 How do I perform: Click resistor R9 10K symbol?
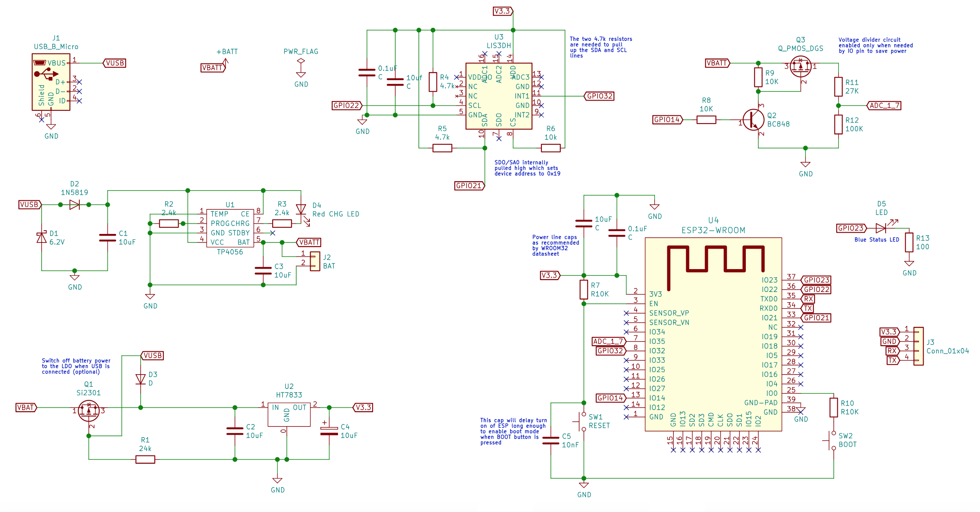pyautogui.click(x=758, y=77)
